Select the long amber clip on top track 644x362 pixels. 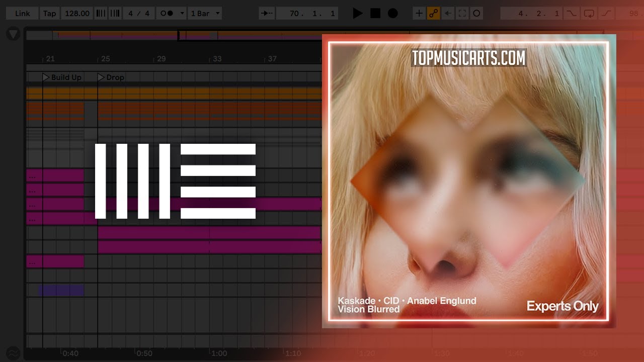click(174, 93)
